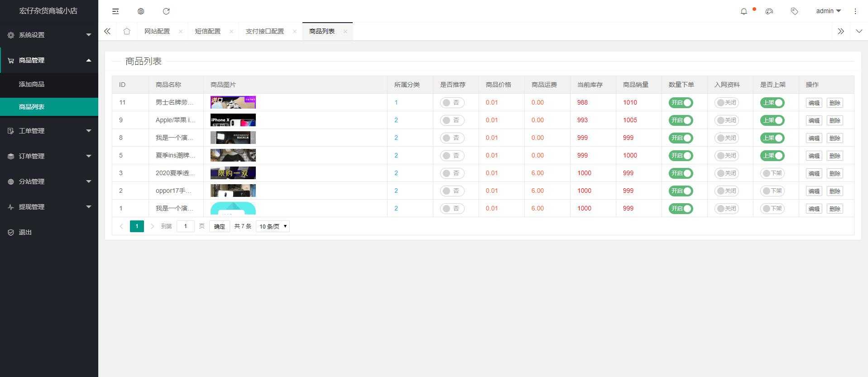This screenshot has height=377, width=868.
Task: Open the 10 条/页 page size dropdown
Action: coord(273,226)
